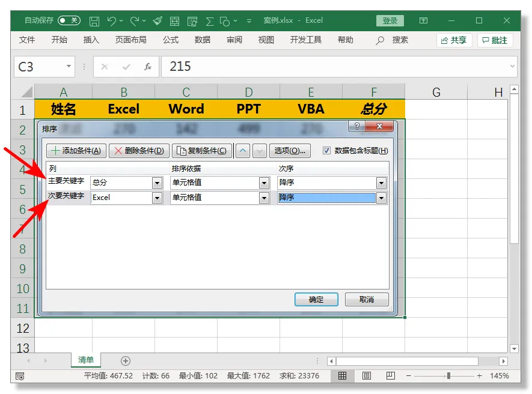This screenshot has height=394, width=532.
Task: Open the 页面布局 ribbon tab
Action: pyautogui.click(x=130, y=40)
